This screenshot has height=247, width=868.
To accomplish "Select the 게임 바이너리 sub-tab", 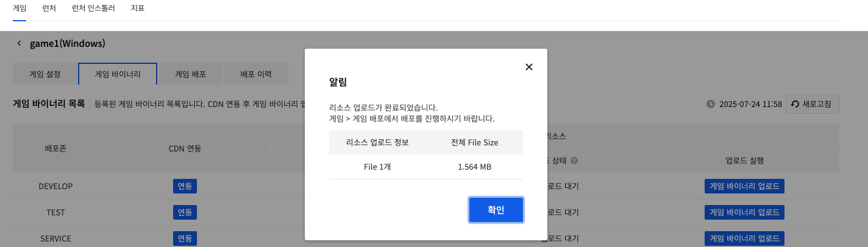I will (118, 74).
